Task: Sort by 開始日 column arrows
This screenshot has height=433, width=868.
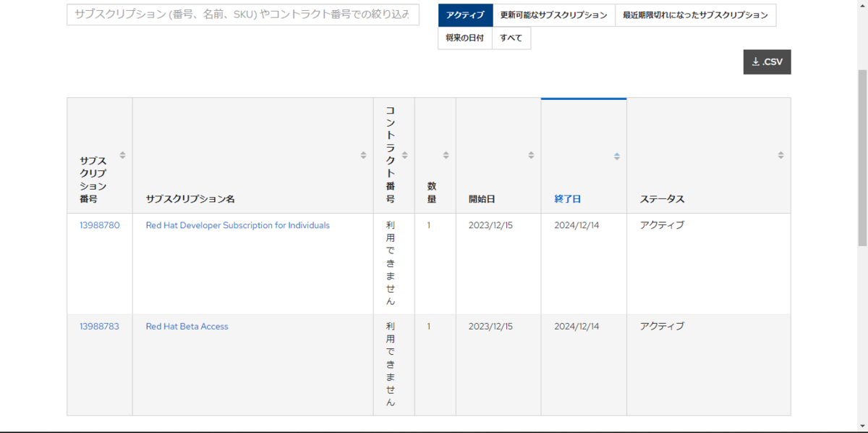Action: 531,155
